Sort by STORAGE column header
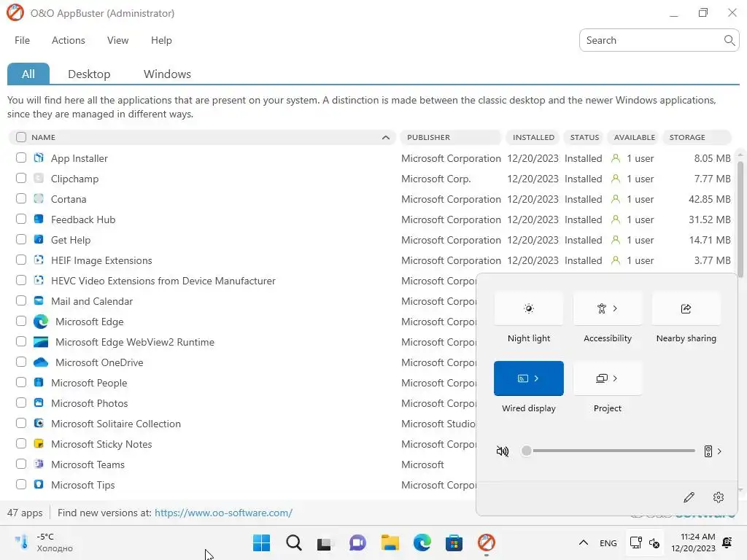Viewport: 747px width, 560px height. point(697,137)
